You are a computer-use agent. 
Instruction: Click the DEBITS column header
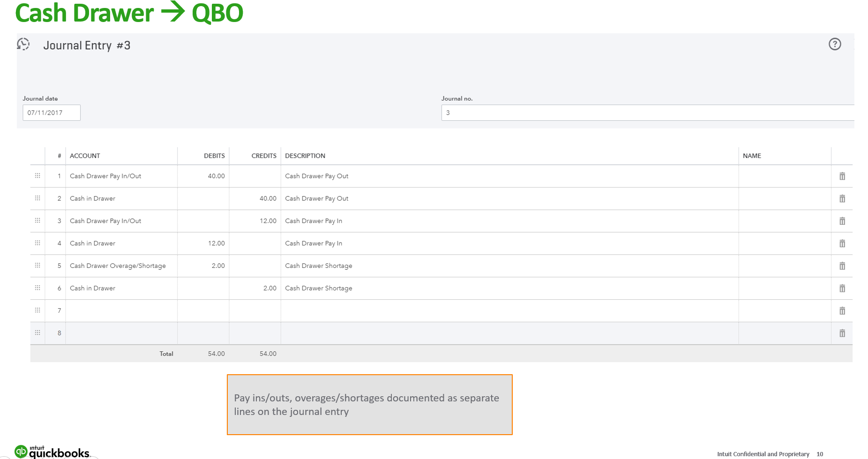tap(214, 156)
